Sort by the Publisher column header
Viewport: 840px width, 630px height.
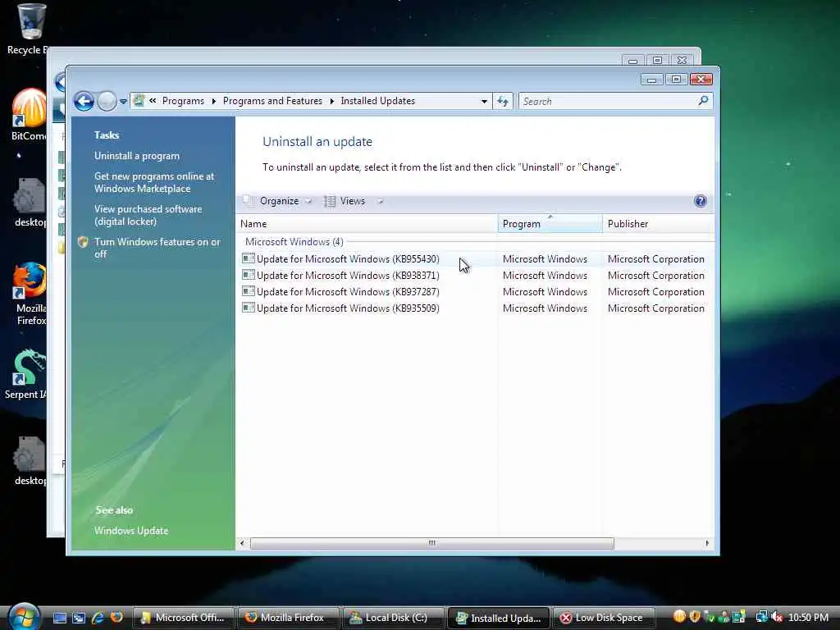659,224
